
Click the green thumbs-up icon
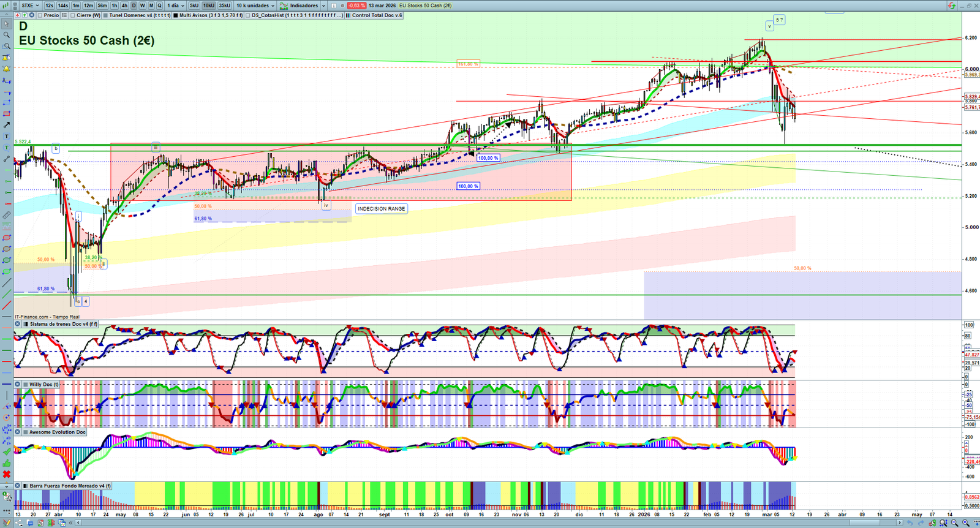pyautogui.click(x=7, y=463)
